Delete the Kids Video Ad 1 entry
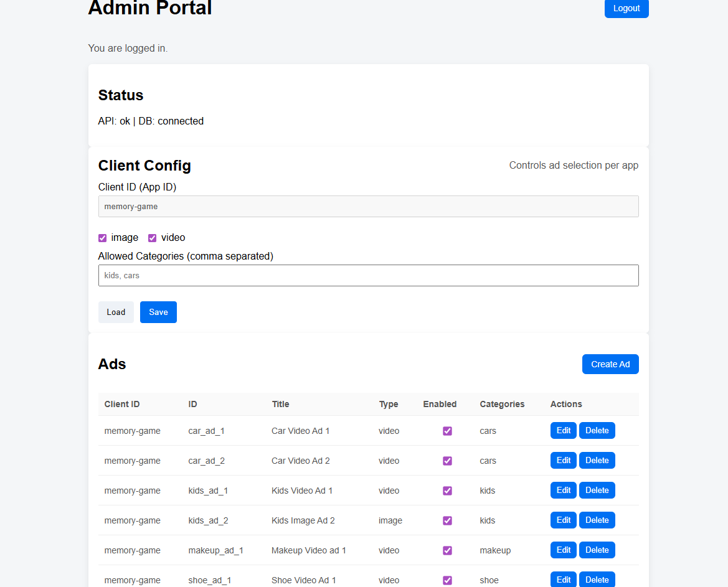 [x=597, y=490]
